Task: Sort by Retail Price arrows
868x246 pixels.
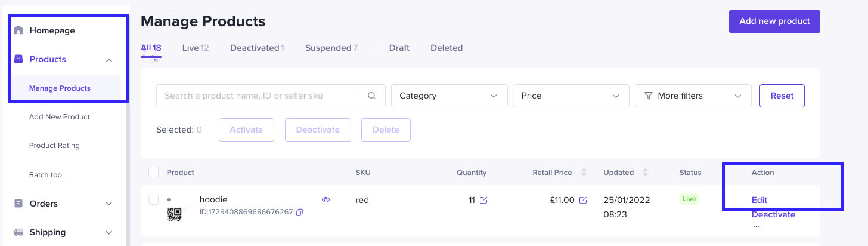Action: [584, 173]
